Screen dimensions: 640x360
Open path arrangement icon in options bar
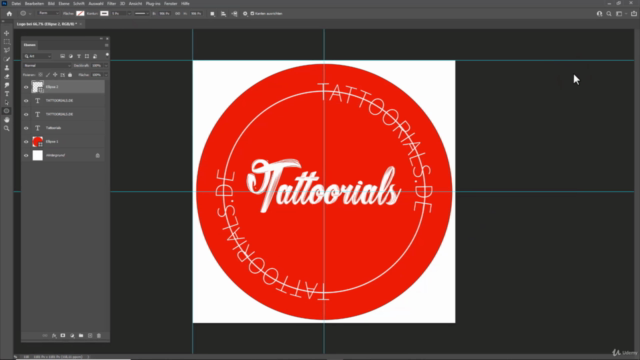[x=234, y=13]
